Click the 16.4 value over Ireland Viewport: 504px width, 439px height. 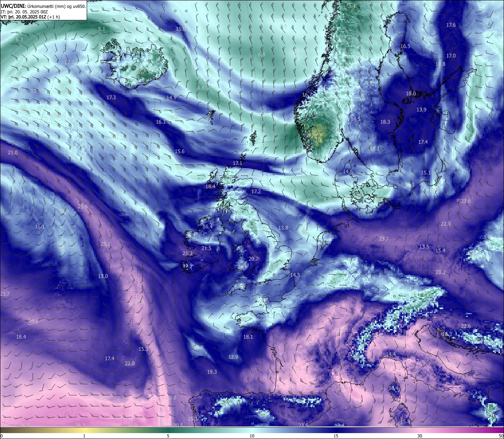click(x=208, y=227)
